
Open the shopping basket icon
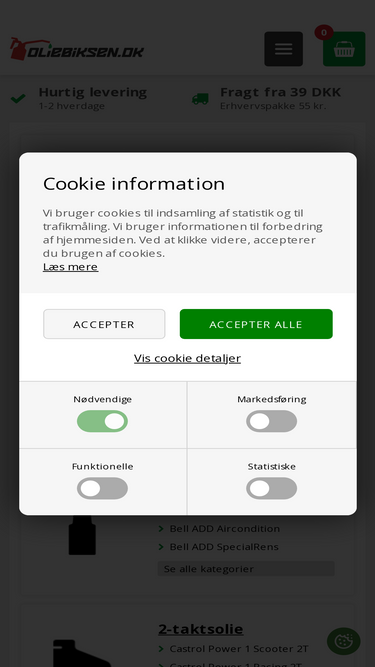click(x=344, y=49)
